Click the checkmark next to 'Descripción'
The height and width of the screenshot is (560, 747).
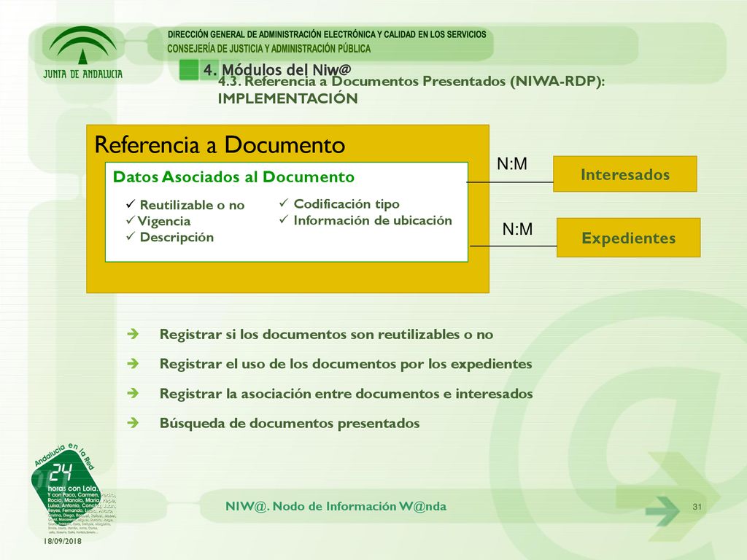(x=131, y=236)
